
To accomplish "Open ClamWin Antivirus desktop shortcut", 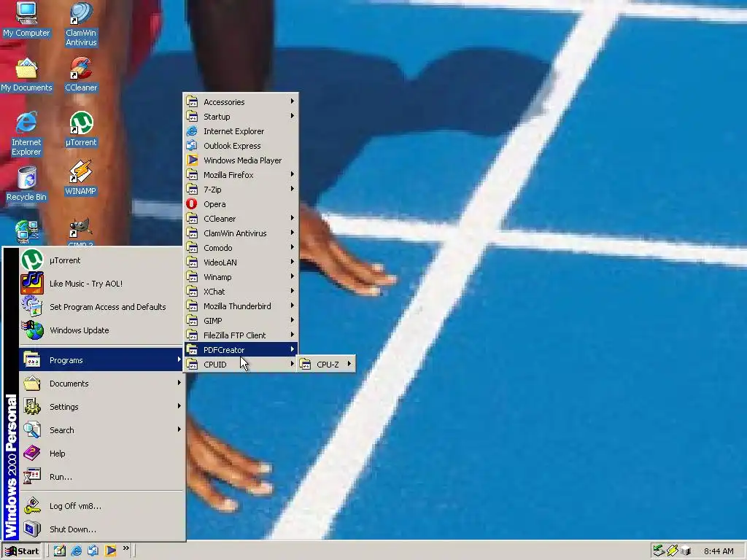I will (x=81, y=24).
